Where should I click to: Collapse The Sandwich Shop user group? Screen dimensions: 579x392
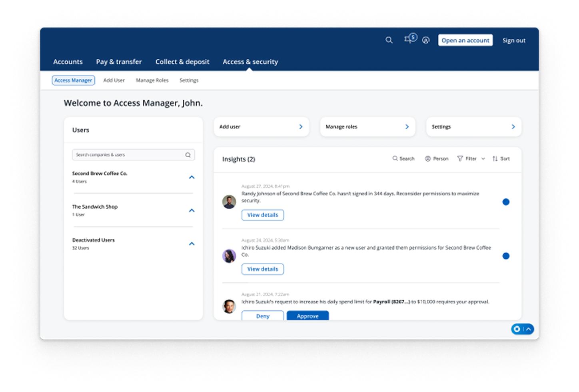(192, 210)
